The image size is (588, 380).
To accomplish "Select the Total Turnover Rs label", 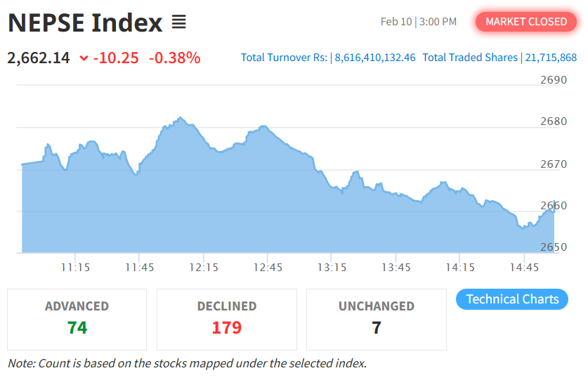I will (284, 58).
